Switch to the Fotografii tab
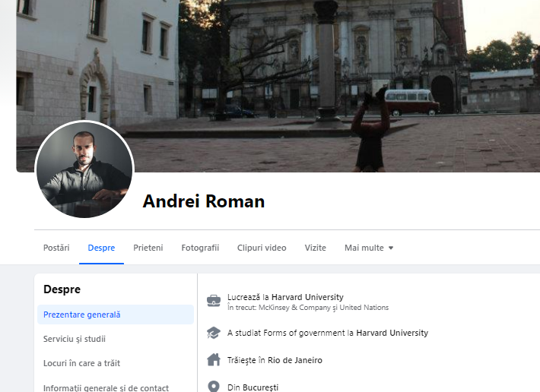 (x=200, y=248)
